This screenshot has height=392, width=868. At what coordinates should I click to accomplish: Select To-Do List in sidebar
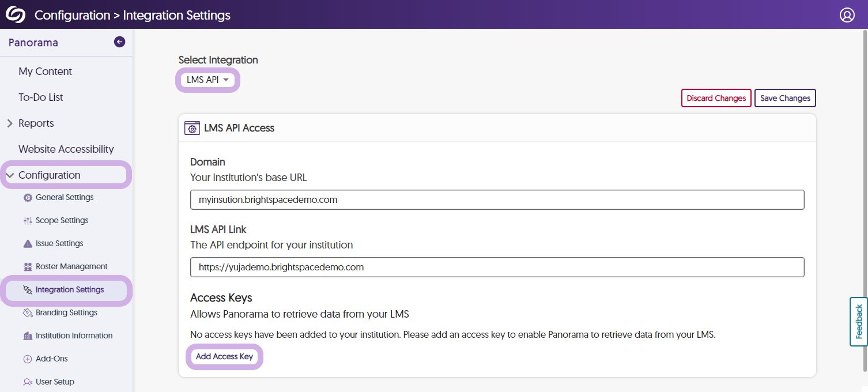(40, 97)
